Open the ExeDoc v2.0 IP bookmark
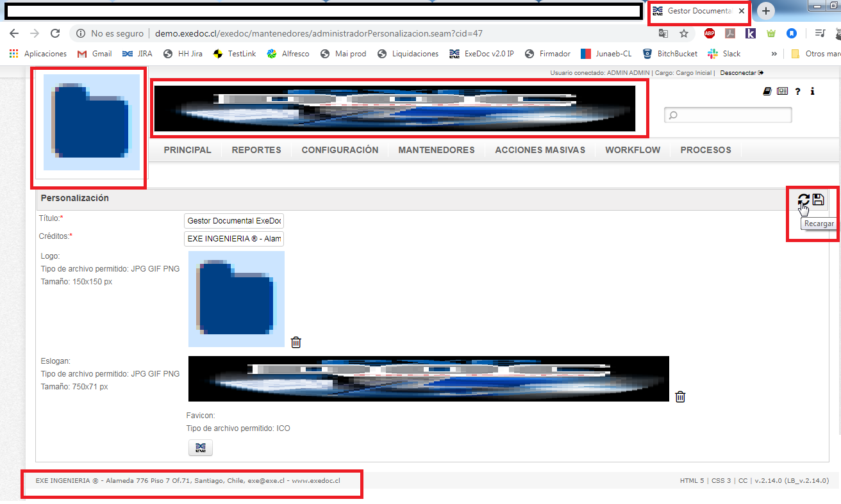 481,54
